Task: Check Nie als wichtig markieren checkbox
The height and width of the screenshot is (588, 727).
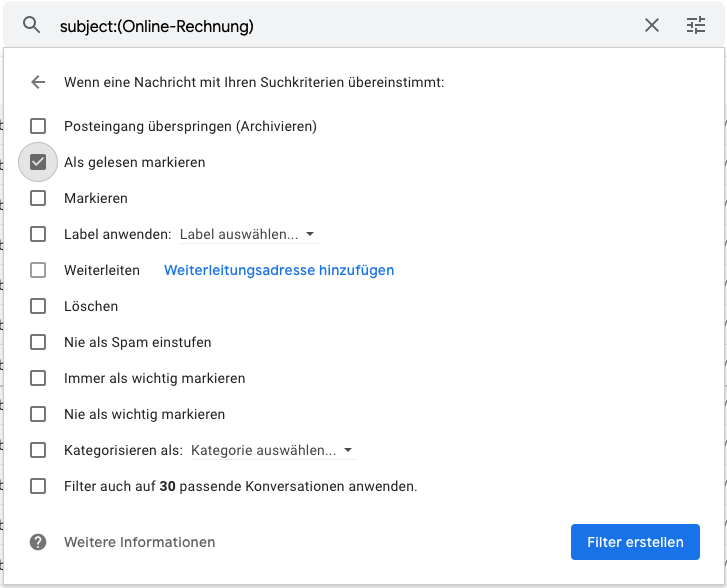Action: click(x=38, y=414)
